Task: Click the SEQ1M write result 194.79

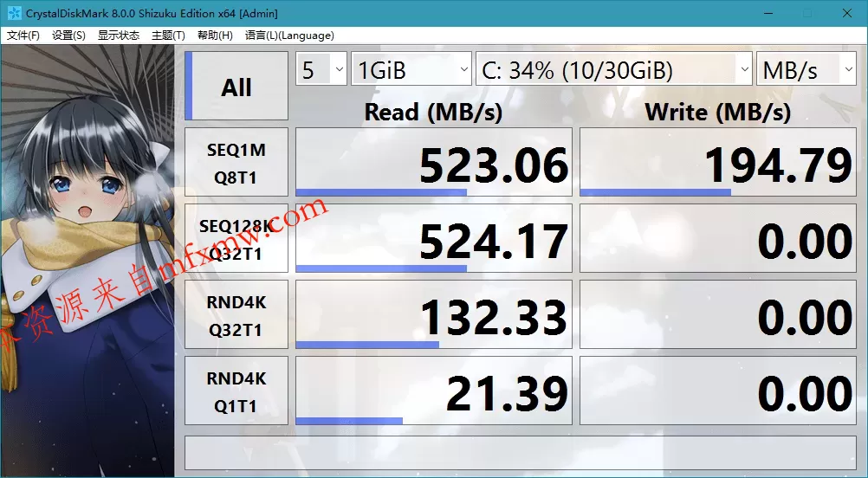Action: point(718,162)
